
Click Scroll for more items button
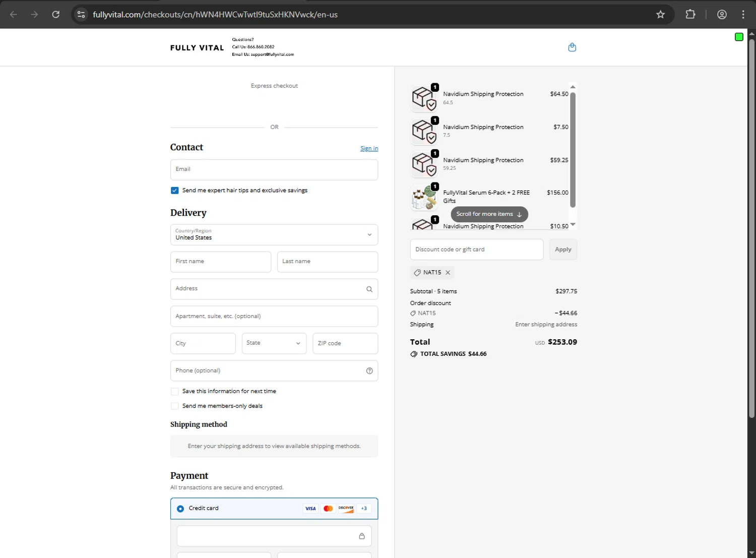489,214
